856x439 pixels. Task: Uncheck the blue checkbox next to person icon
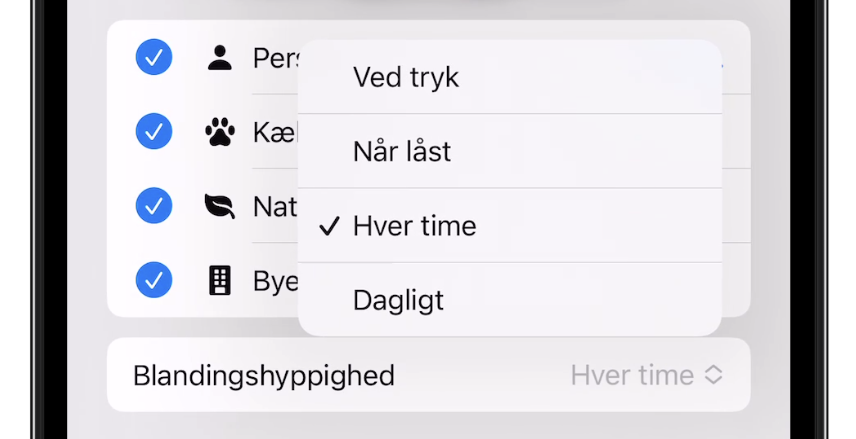pos(154,58)
